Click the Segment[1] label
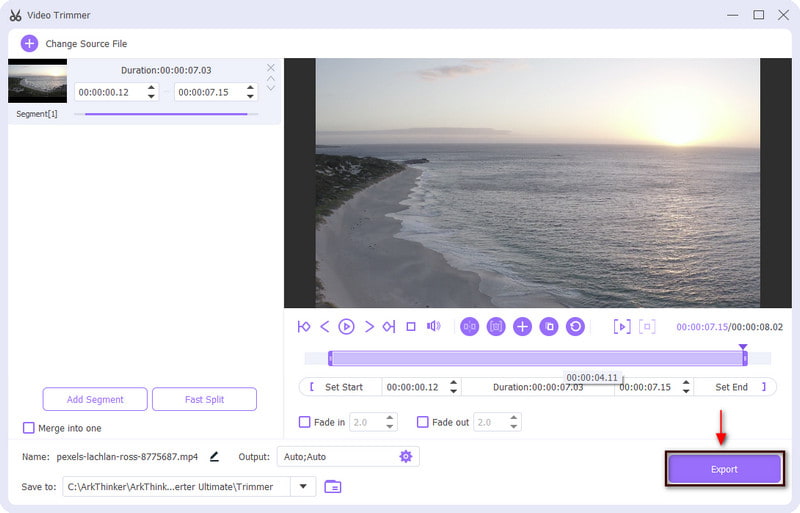 pos(37,114)
